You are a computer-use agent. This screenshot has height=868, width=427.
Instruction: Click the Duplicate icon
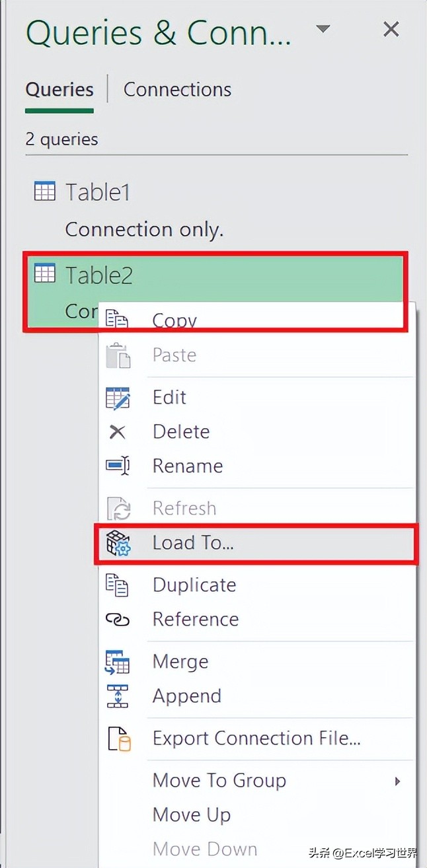(x=118, y=585)
